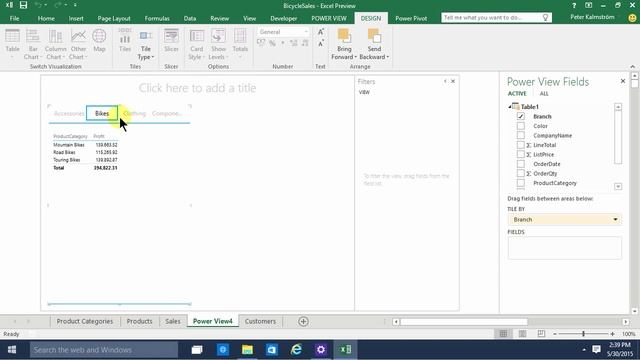Open the Branch dropdown under TILE BY

pyautogui.click(x=615, y=220)
